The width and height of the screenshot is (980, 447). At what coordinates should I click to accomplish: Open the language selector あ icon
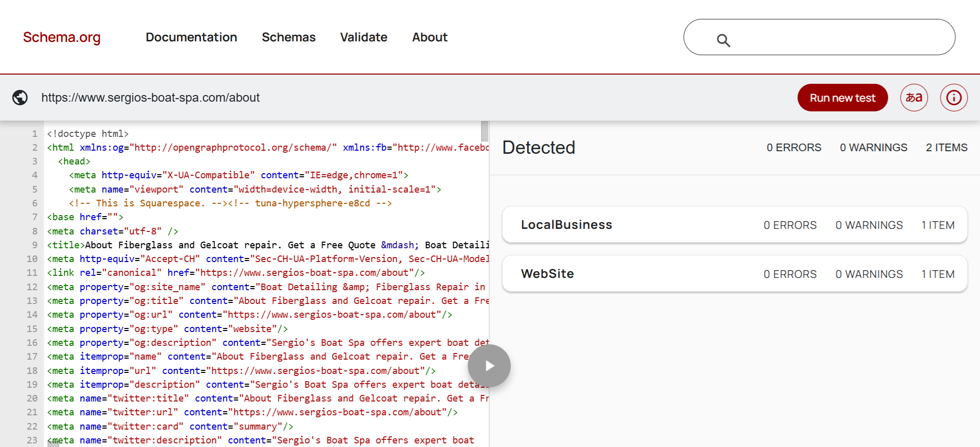click(x=914, y=98)
